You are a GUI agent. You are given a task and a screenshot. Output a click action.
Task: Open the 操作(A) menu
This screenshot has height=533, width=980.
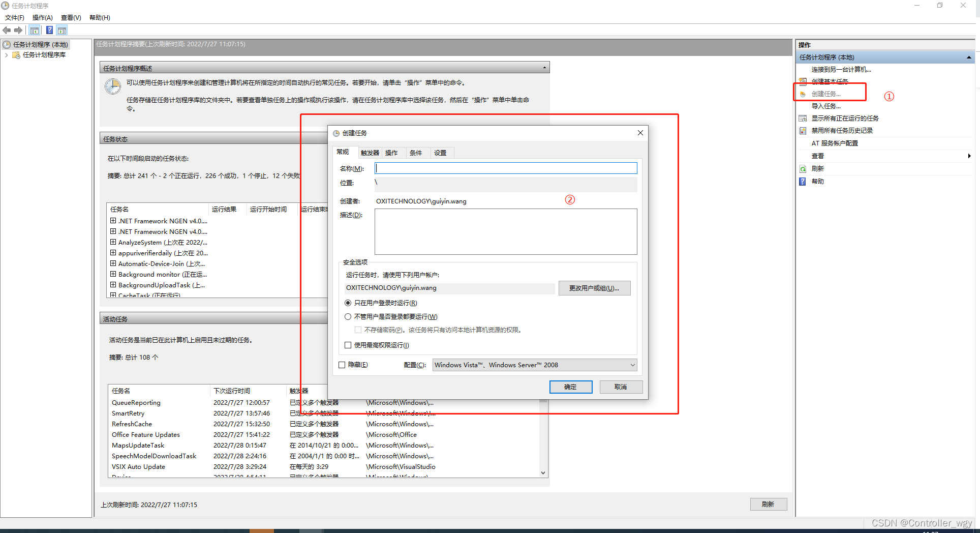42,17
